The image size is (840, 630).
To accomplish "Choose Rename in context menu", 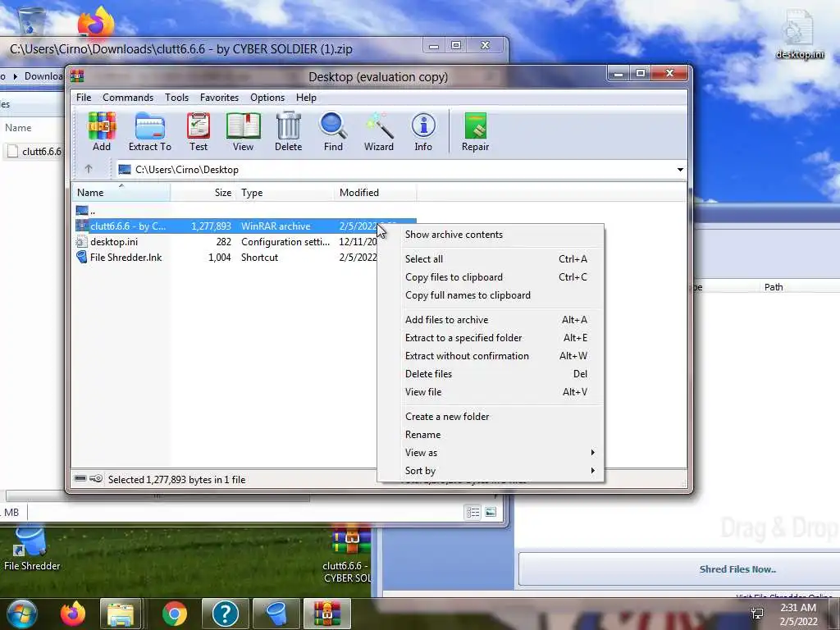I will pyautogui.click(x=491, y=435).
